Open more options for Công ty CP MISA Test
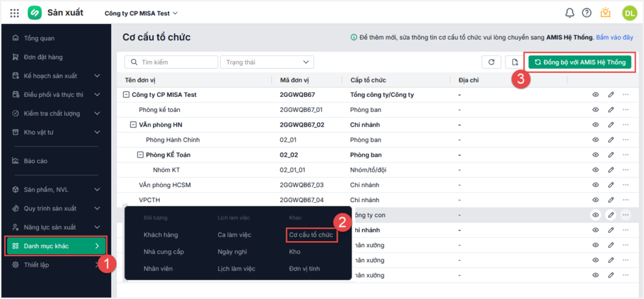The image size is (644, 299). point(626,94)
